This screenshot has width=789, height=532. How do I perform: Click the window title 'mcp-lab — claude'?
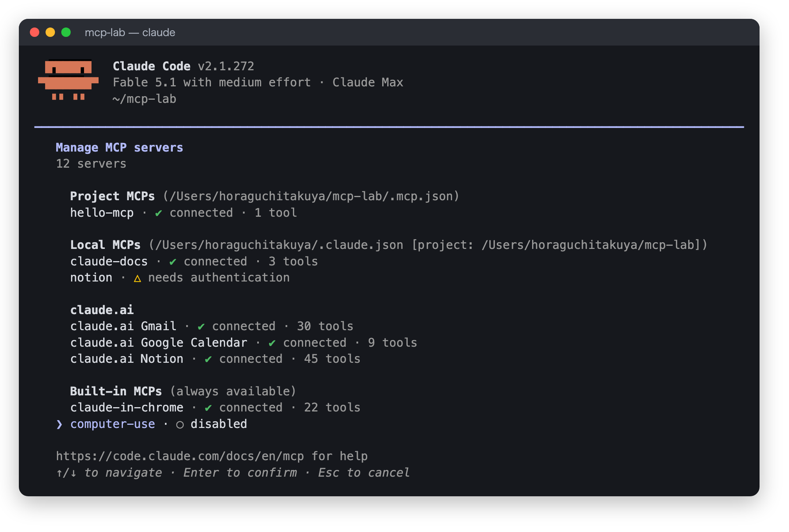[130, 32]
